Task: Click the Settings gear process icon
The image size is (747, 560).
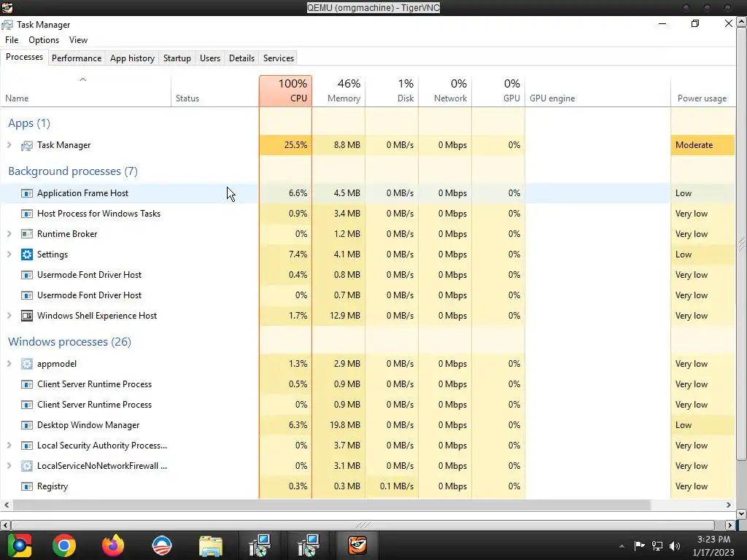Action: [27, 254]
